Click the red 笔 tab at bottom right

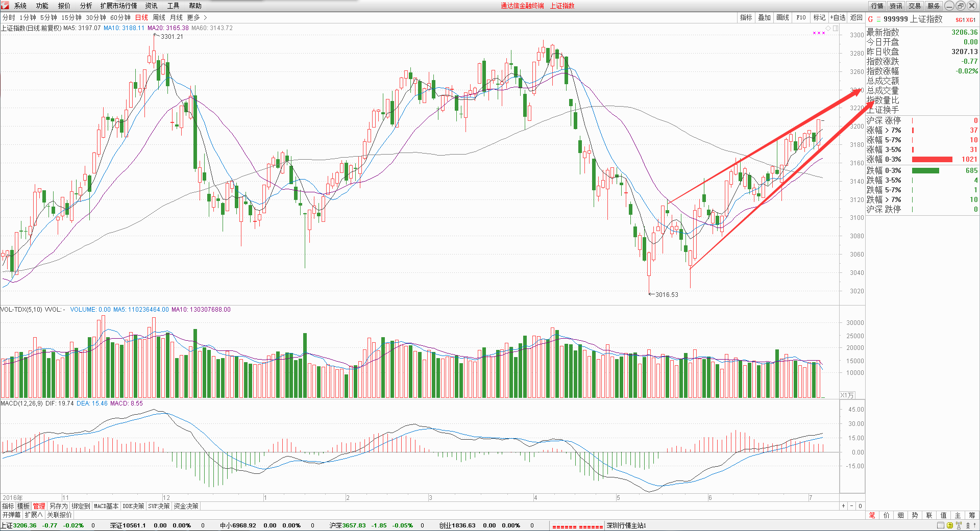pos(872,515)
